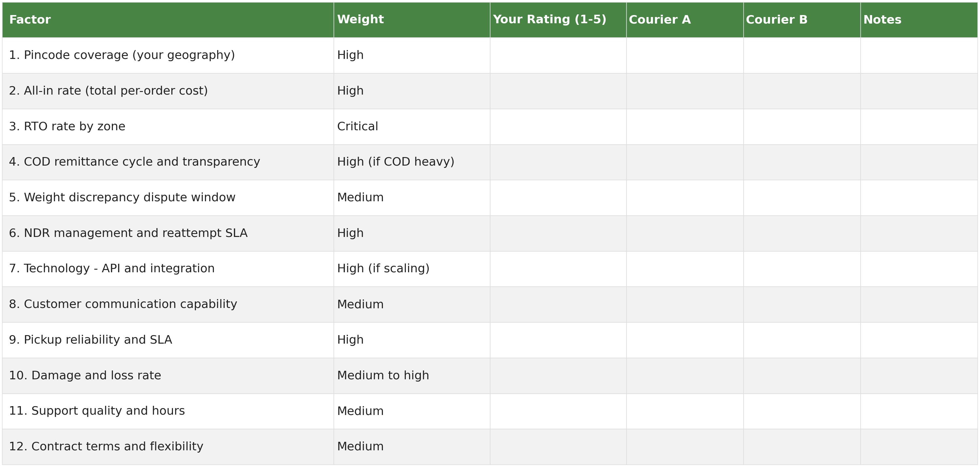Select 'High' weight for Pickup reliability row
980x467 pixels.
tap(412, 340)
